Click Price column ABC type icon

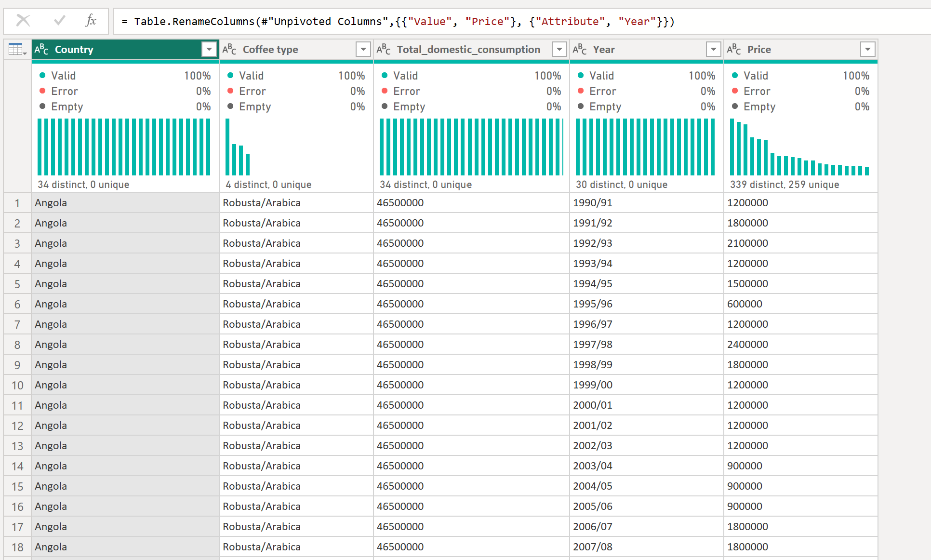point(734,49)
